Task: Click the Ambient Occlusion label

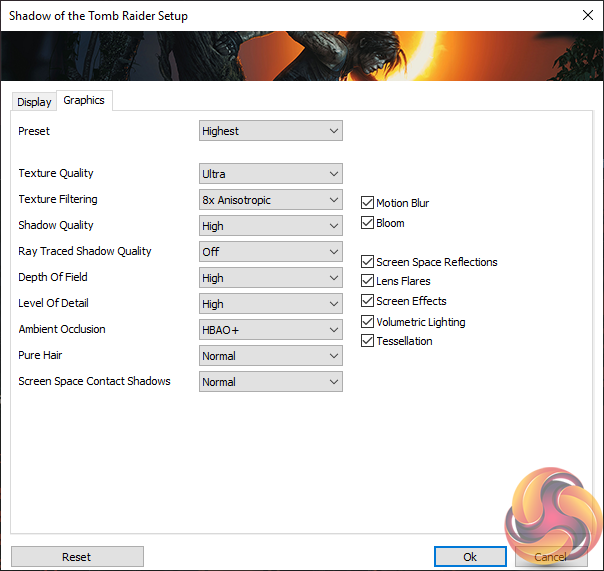Action: (62, 329)
